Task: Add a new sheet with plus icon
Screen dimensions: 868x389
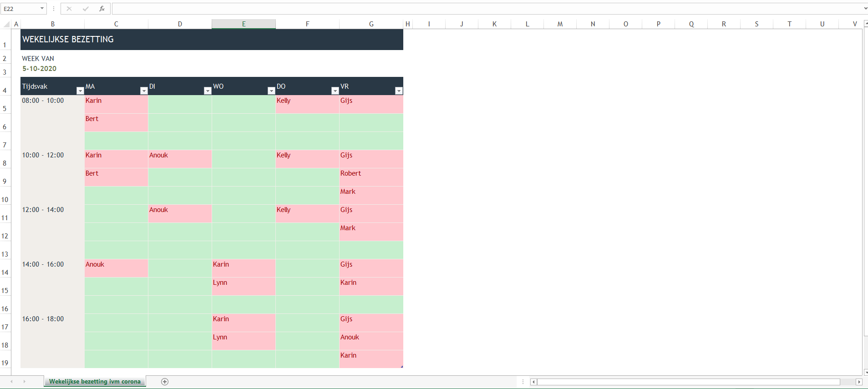Action: (x=165, y=382)
